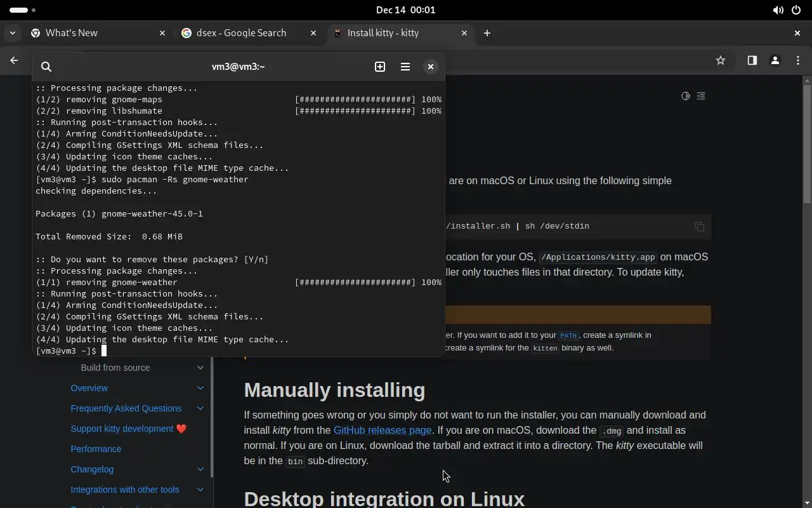Open the power menu in top bar

point(797,10)
